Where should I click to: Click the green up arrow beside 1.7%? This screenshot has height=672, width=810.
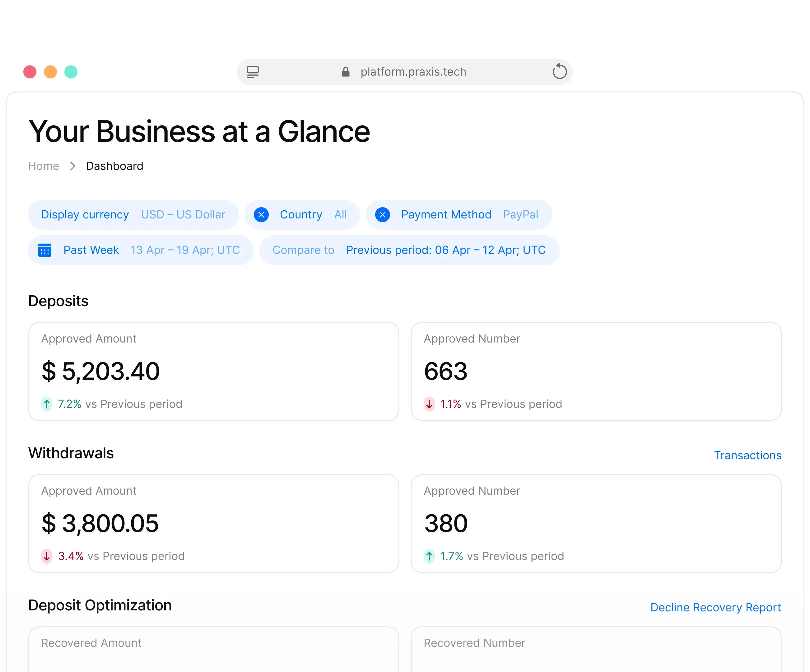click(429, 556)
